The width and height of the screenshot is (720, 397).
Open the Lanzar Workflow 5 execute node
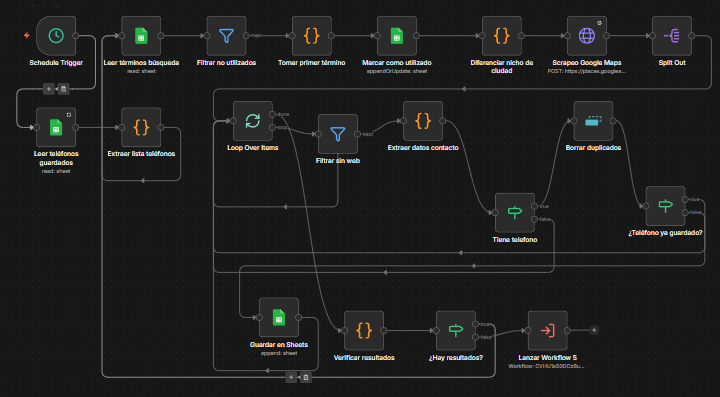pos(548,330)
